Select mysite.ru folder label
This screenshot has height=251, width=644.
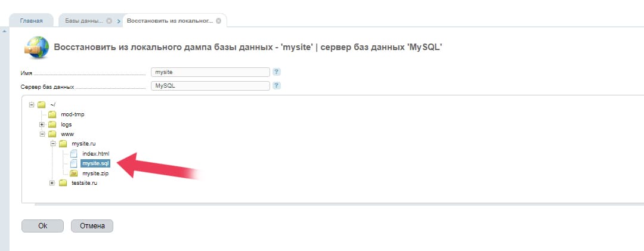[84, 144]
